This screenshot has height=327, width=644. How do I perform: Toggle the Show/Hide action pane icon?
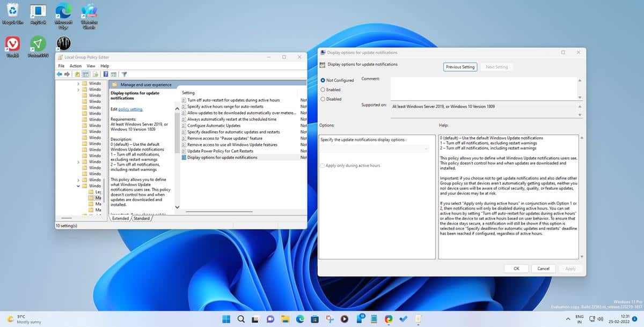(x=114, y=75)
